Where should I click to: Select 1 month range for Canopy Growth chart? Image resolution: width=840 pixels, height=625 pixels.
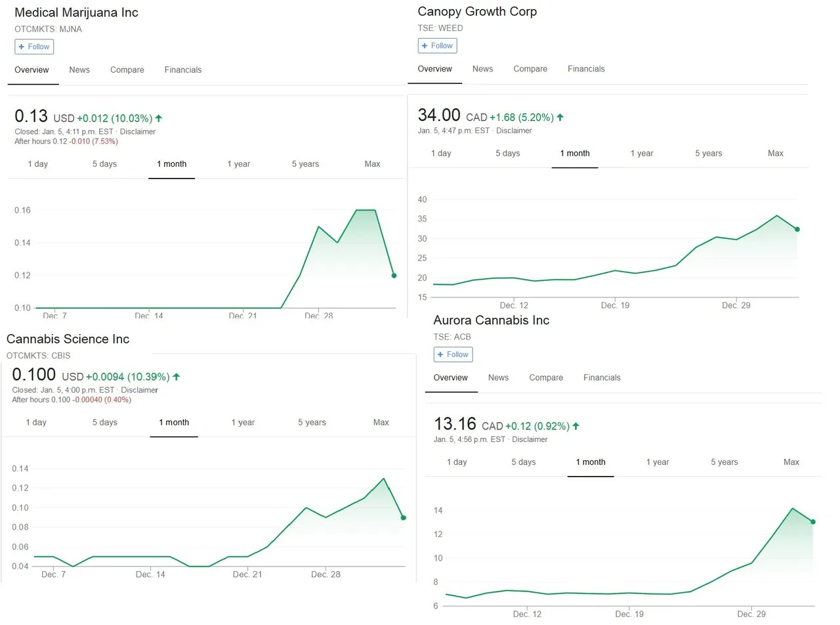575,153
